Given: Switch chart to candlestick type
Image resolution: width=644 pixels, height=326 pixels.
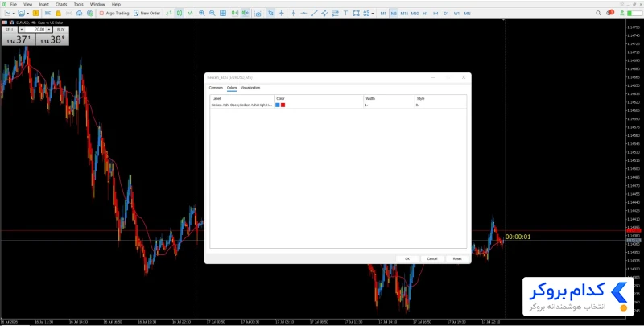Looking at the screenshot, I should 180,13.
